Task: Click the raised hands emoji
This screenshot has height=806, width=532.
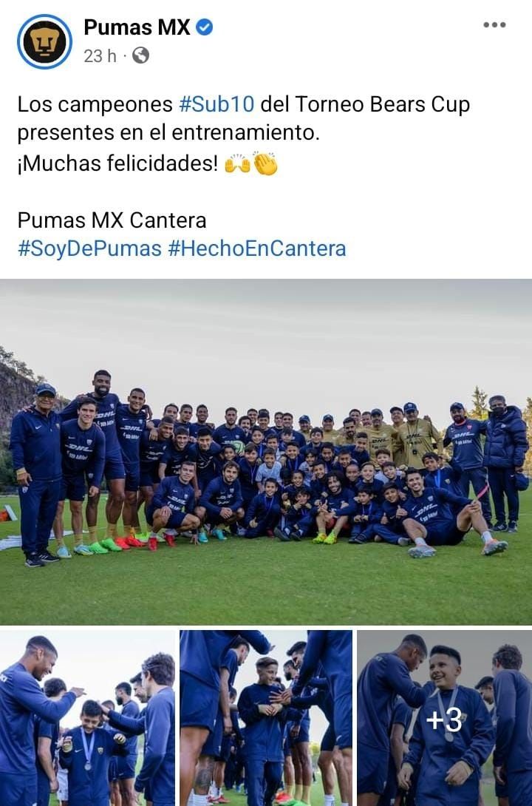Action: (237, 164)
